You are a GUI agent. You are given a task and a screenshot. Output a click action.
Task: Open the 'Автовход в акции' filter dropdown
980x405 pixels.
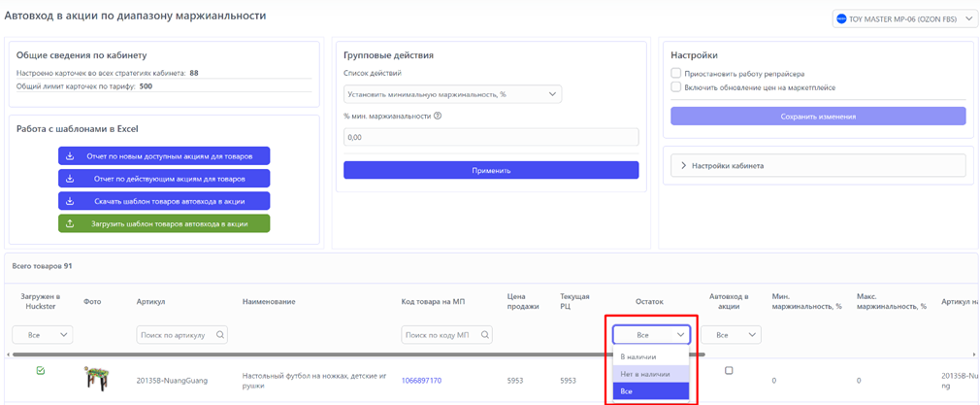pyautogui.click(x=733, y=335)
